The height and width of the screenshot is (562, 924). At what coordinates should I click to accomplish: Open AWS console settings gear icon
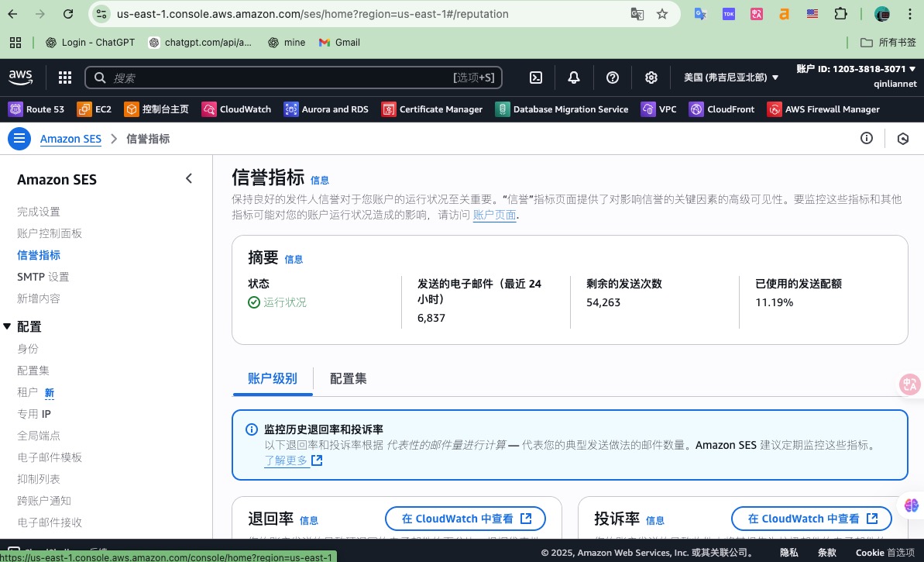651,78
